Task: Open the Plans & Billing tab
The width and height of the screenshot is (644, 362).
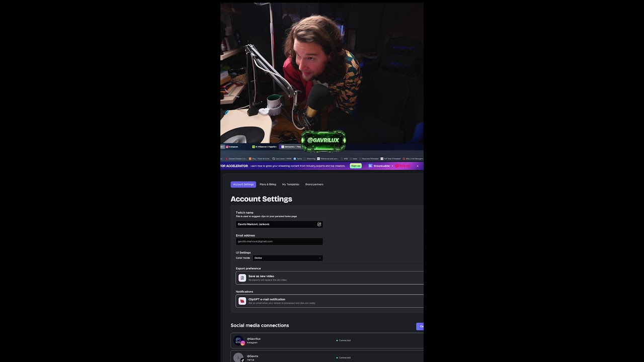Action: [268, 185]
